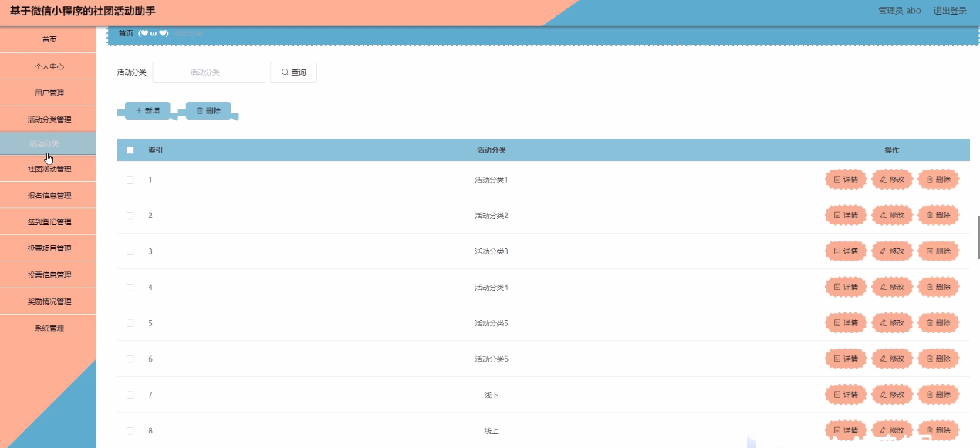Open 首页 in the sidebar
Image resolution: width=980 pixels, height=448 pixels.
pos(49,39)
